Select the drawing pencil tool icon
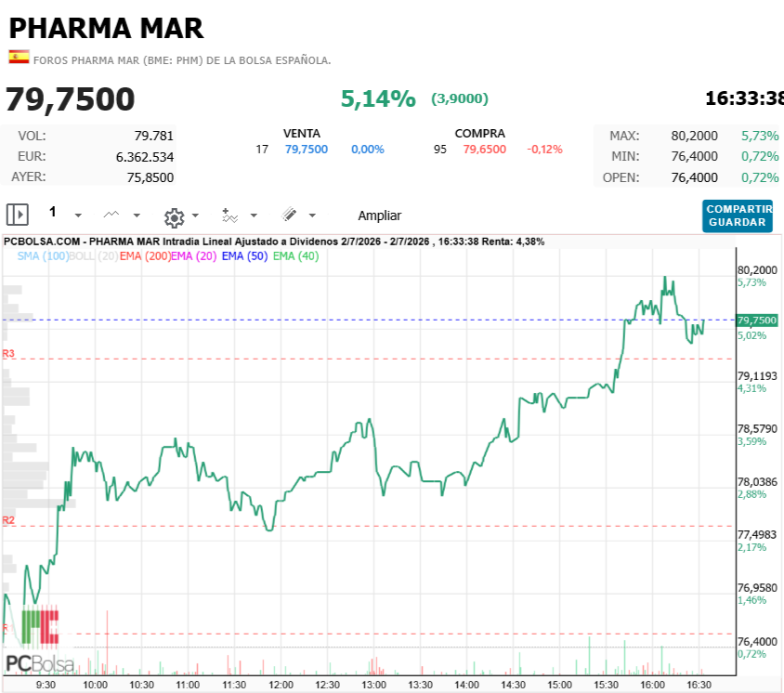This screenshot has height=693, width=784. coord(289,215)
